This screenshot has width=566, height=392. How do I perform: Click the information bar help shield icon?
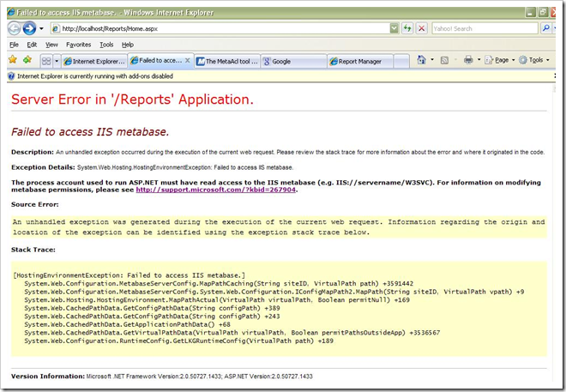11,76
